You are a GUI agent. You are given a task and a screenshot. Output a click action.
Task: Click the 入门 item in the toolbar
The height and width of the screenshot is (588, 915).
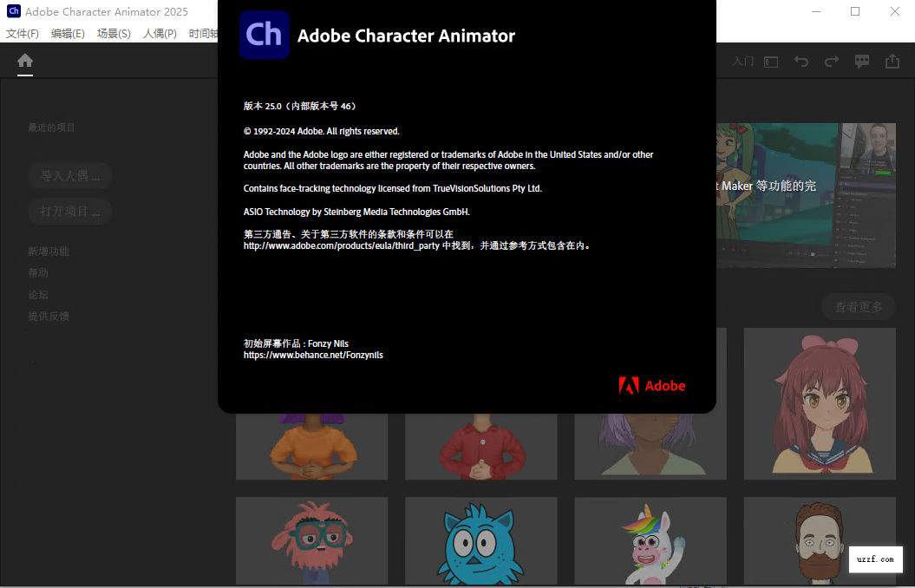point(743,62)
